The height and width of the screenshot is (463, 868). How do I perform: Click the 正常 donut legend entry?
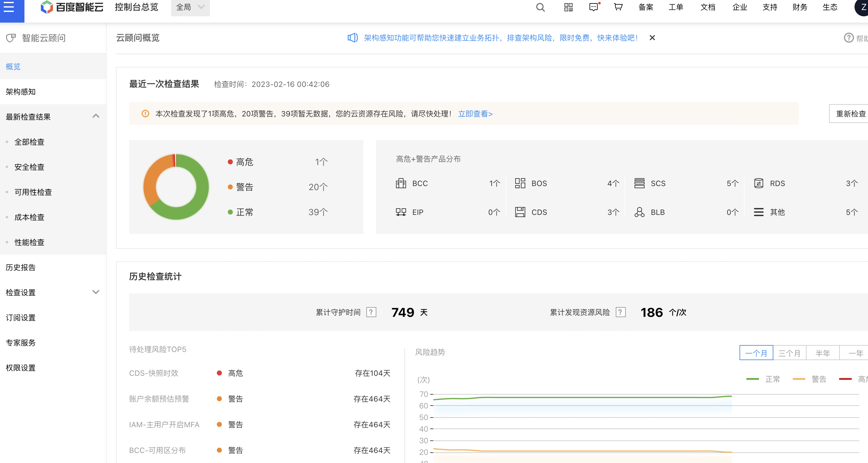coord(241,212)
